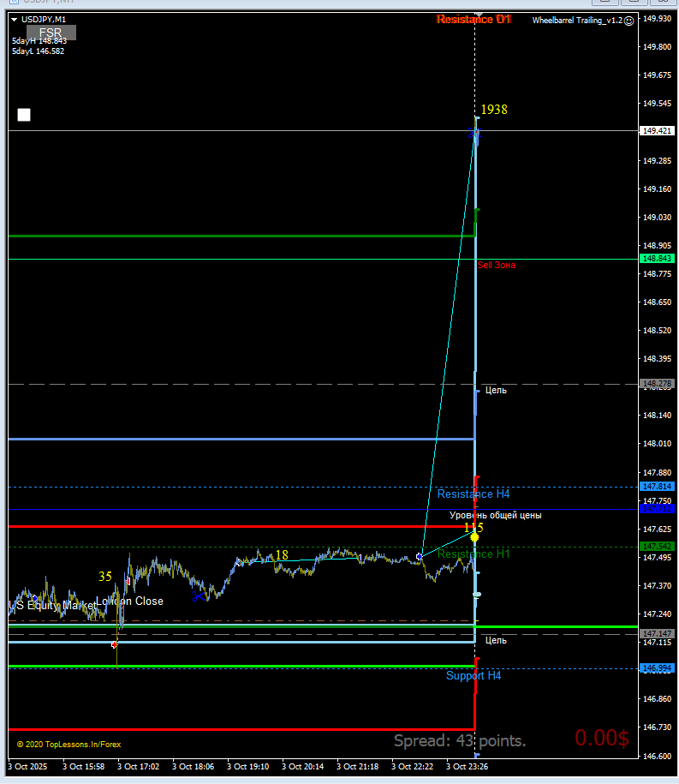Click the 148.010 price axis value
This screenshot has width=679, height=784.
click(x=657, y=444)
